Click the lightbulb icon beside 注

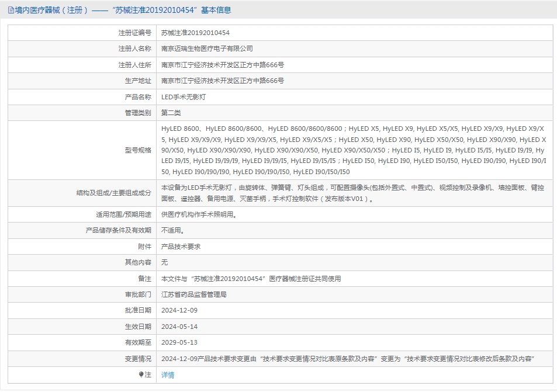click(140, 375)
